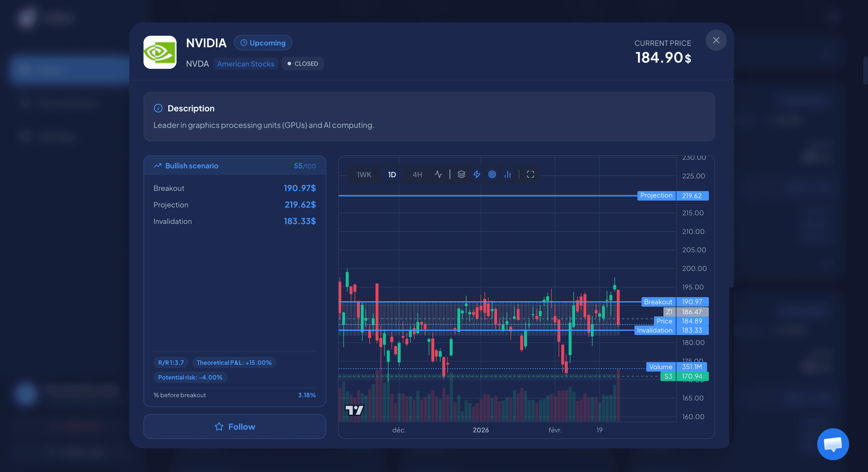The height and width of the screenshot is (472, 868).
Task: Click the star icon inside the Follow button
Action: point(219,426)
